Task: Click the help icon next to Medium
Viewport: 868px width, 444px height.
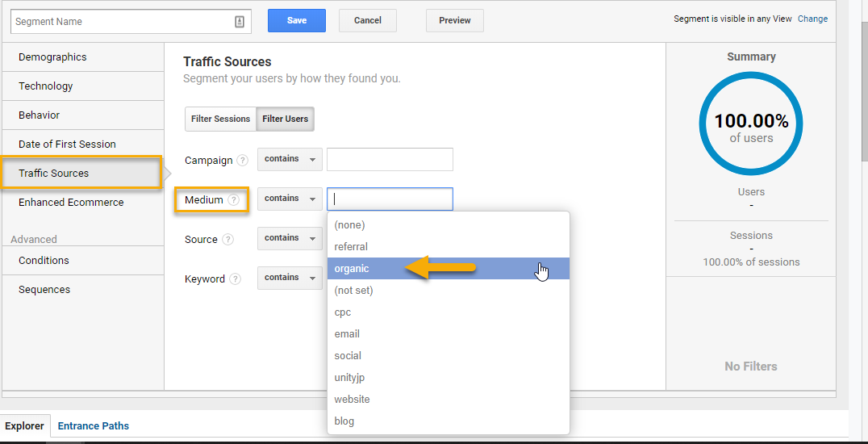Action: coord(234,200)
